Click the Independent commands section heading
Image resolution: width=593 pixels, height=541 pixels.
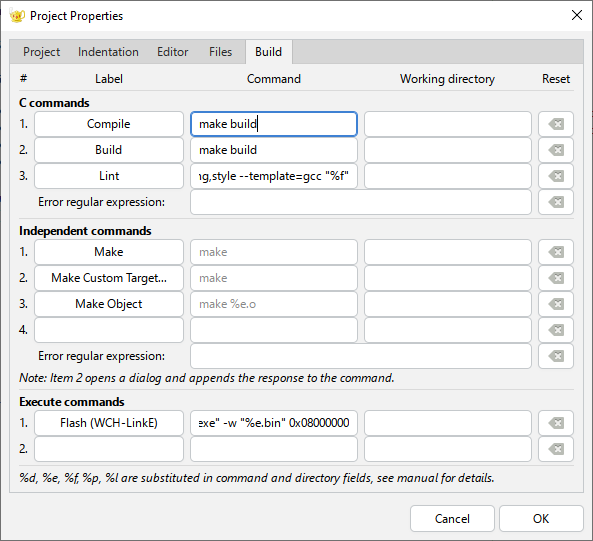tap(85, 231)
